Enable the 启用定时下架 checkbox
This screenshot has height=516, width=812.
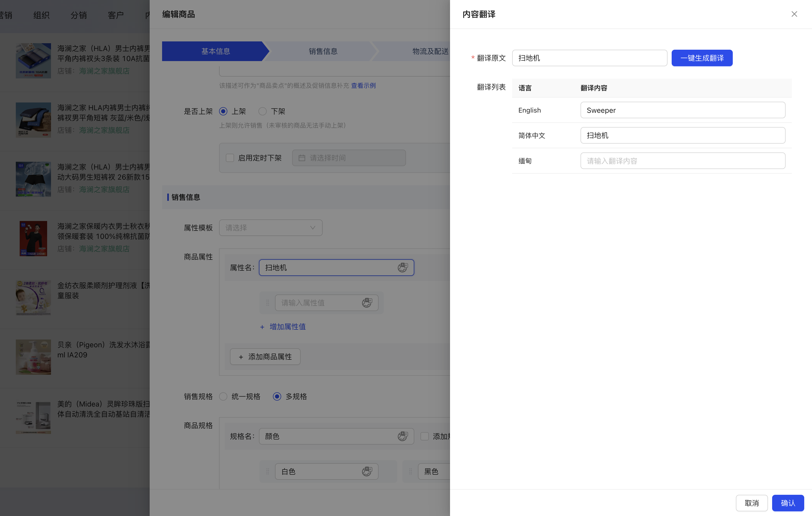(x=230, y=158)
